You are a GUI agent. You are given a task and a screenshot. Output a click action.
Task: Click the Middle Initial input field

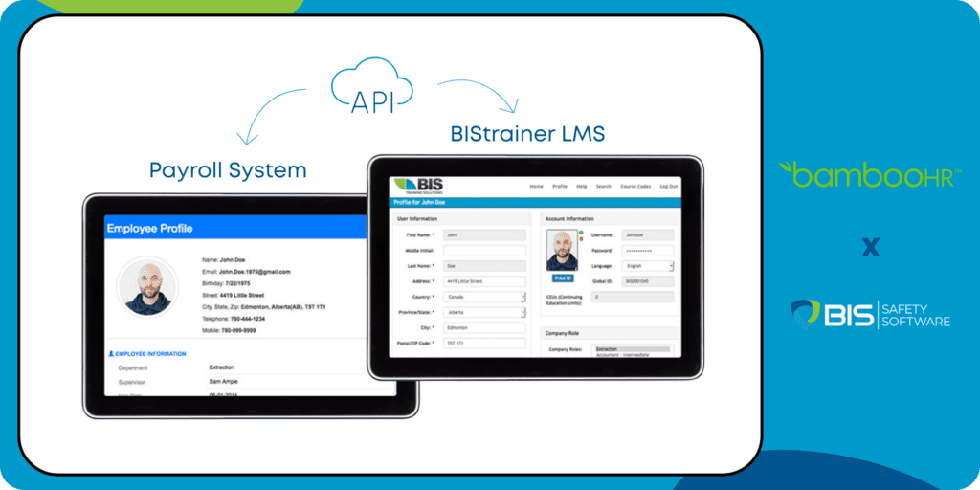(484, 251)
